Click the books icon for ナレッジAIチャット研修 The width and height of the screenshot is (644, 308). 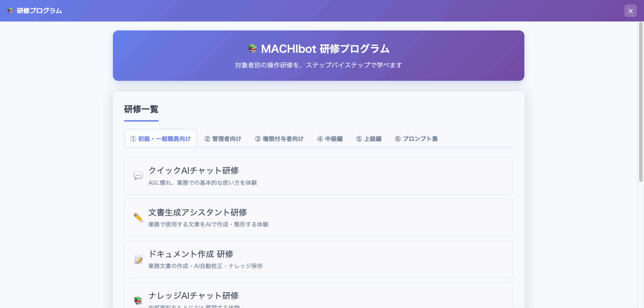coord(138,300)
